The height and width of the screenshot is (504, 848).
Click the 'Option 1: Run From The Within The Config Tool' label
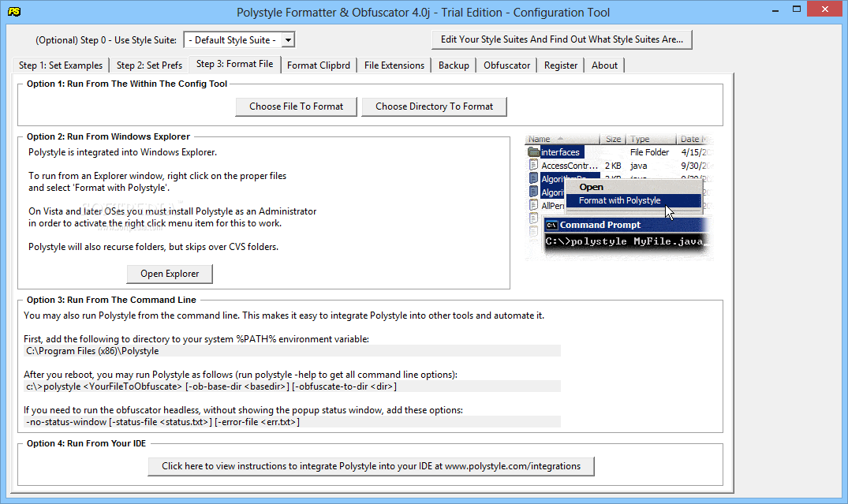(x=127, y=84)
